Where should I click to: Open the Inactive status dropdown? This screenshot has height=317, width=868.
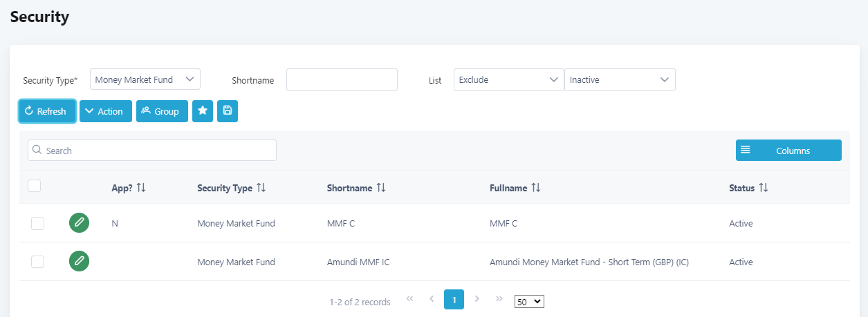coord(620,80)
